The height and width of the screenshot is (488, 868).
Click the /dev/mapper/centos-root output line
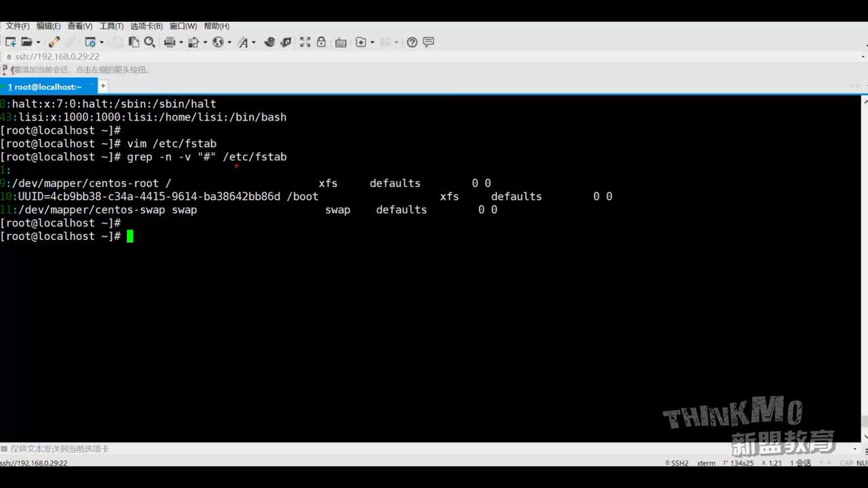tap(245, 183)
